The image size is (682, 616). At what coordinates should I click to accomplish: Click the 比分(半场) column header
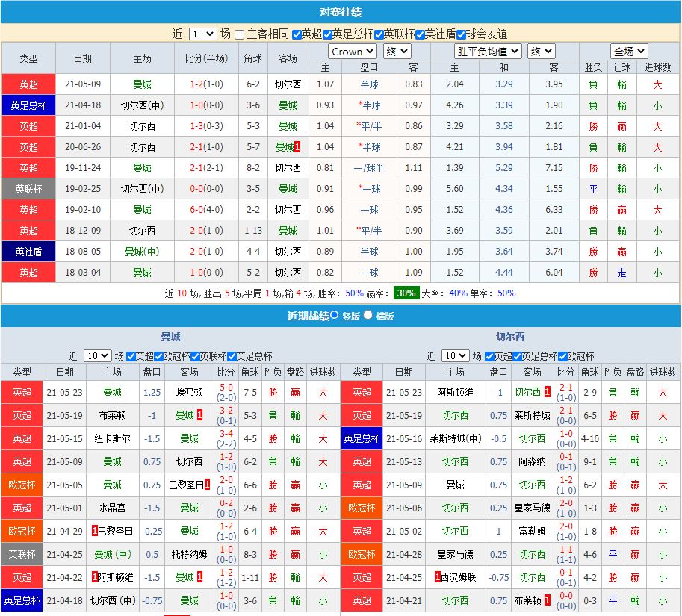click(207, 58)
